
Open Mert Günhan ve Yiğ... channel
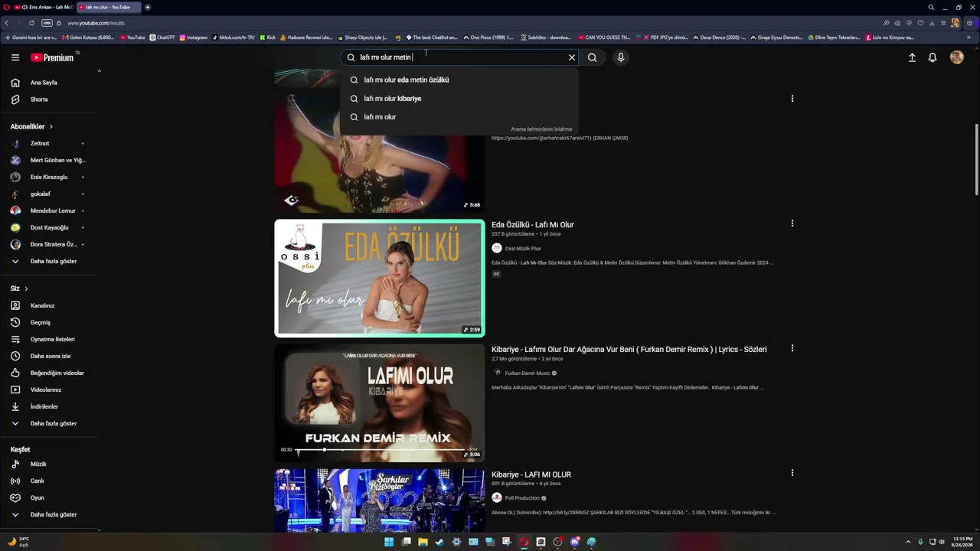pyautogui.click(x=49, y=161)
